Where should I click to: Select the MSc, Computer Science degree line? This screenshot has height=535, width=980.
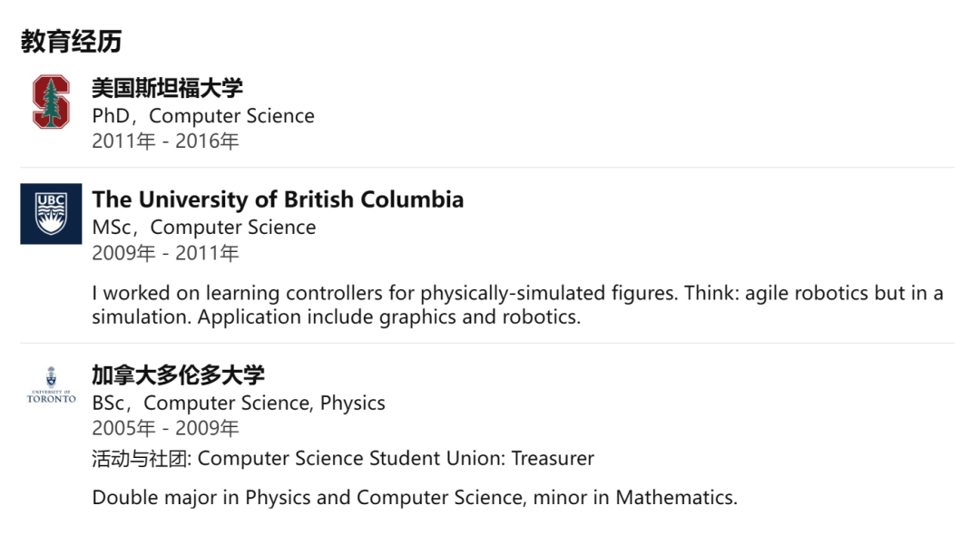(204, 228)
